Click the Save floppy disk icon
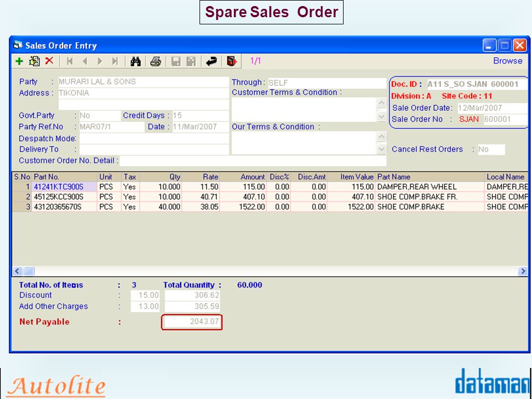The width and height of the screenshot is (532, 399). tap(176, 62)
